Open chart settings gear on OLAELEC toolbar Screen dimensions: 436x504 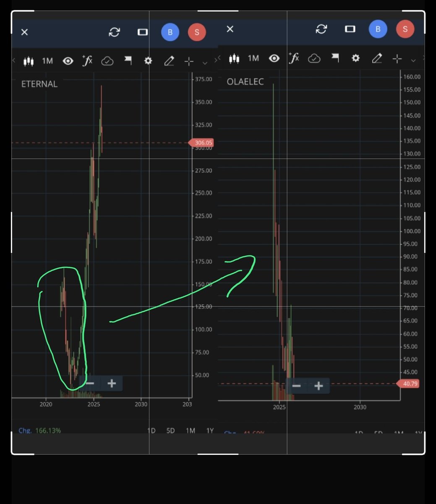355,58
